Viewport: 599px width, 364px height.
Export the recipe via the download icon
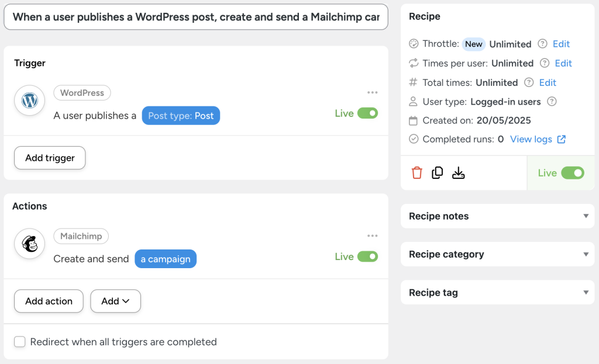[x=459, y=172]
